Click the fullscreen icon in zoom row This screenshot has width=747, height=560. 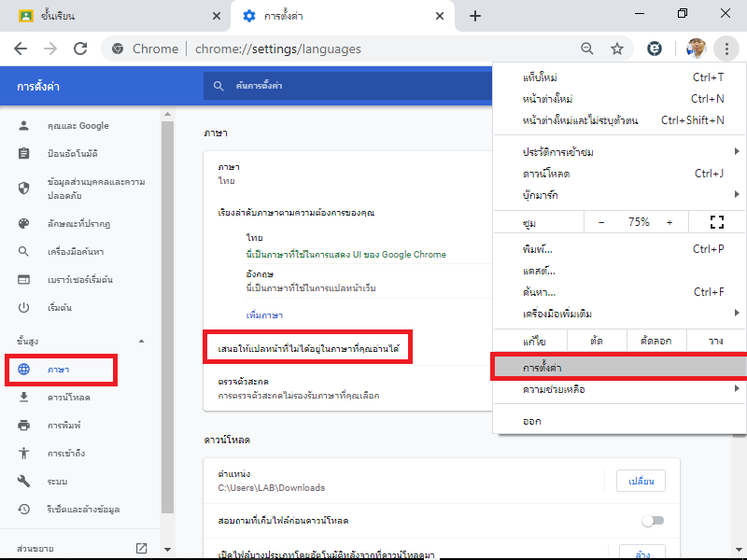tap(716, 222)
